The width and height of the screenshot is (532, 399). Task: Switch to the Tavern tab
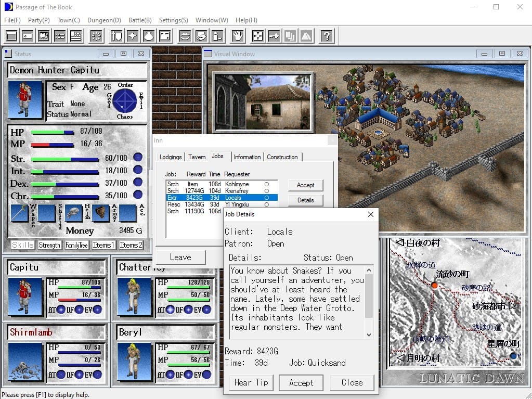(x=197, y=157)
